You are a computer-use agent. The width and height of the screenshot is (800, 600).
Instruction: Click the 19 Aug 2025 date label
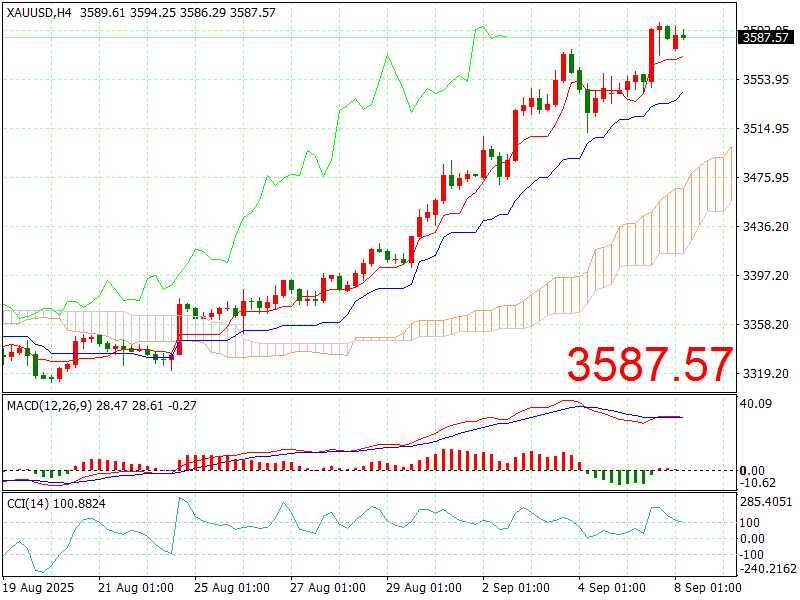click(x=38, y=588)
